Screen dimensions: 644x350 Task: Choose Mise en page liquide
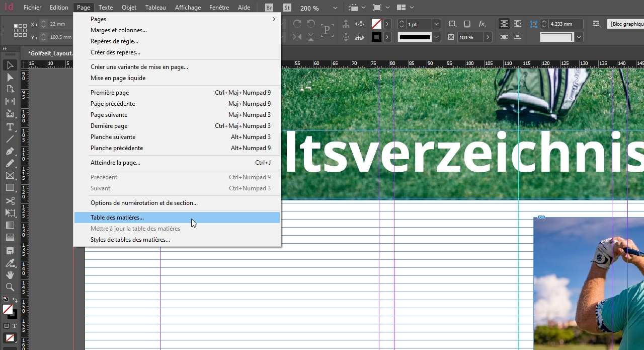177,78
